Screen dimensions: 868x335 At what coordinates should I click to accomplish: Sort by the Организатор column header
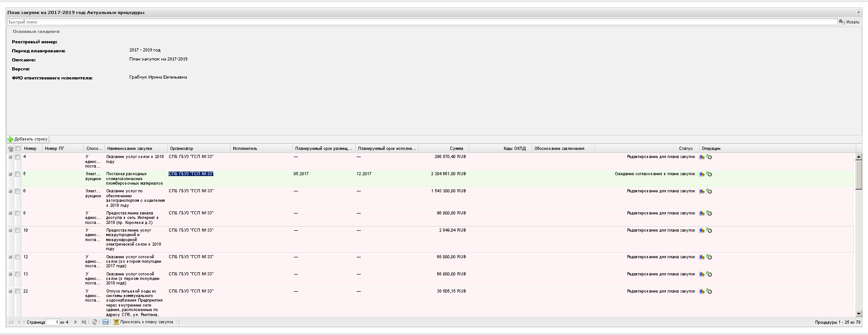click(x=199, y=149)
